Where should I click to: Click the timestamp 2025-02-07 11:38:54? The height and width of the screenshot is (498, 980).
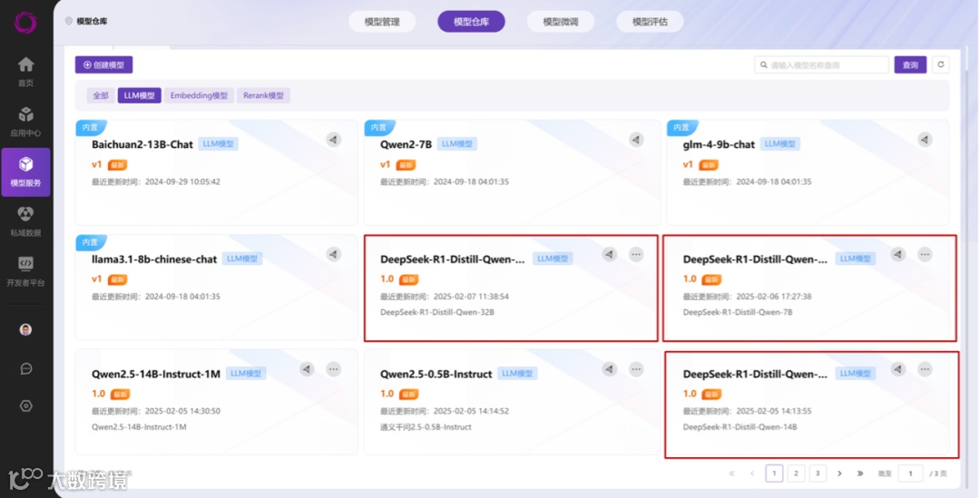[471, 297]
